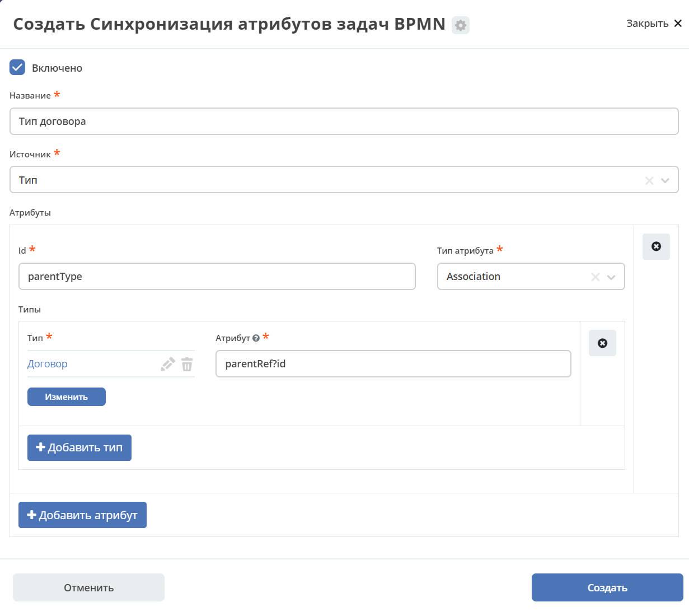Open the Договор type link

tap(48, 364)
